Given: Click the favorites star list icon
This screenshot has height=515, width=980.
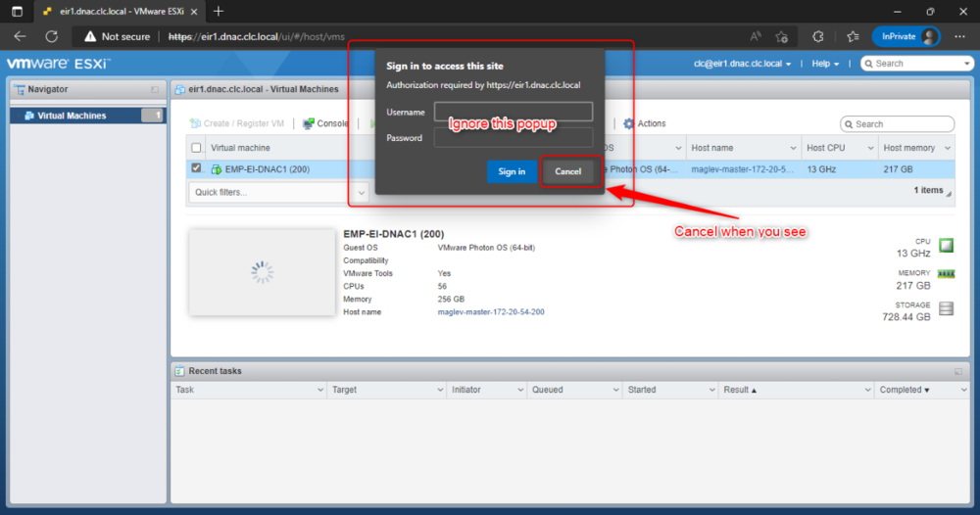Looking at the screenshot, I should (854, 36).
